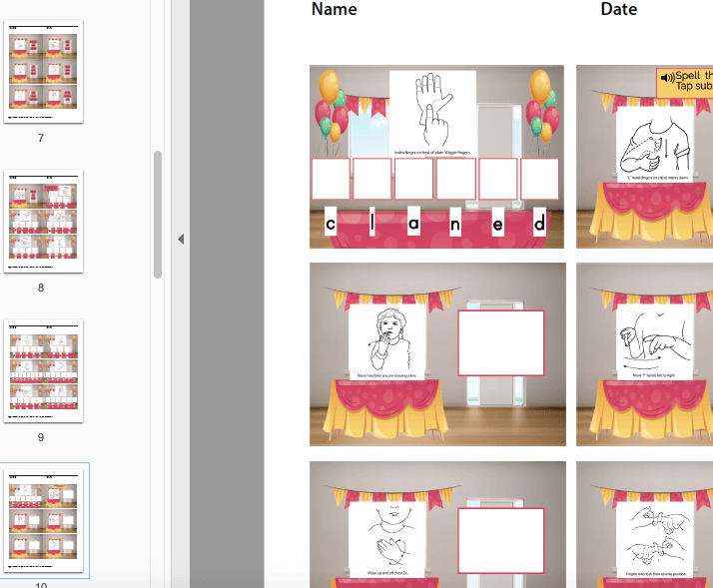Click the last empty spelling box
Screen dimensions: 713x588
[539, 179]
